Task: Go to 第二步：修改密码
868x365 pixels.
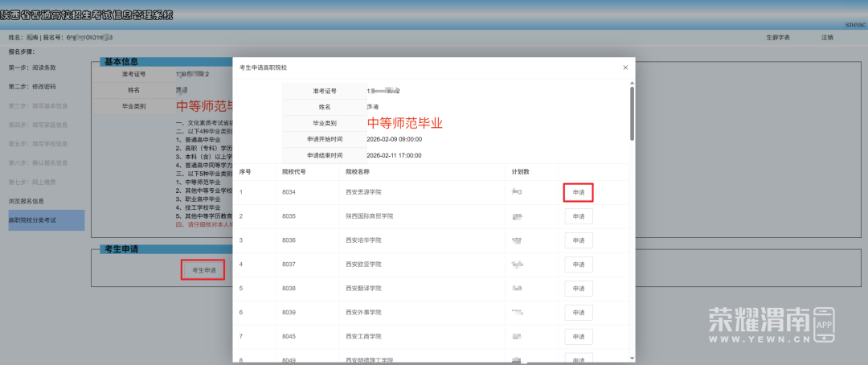Action: coord(32,87)
